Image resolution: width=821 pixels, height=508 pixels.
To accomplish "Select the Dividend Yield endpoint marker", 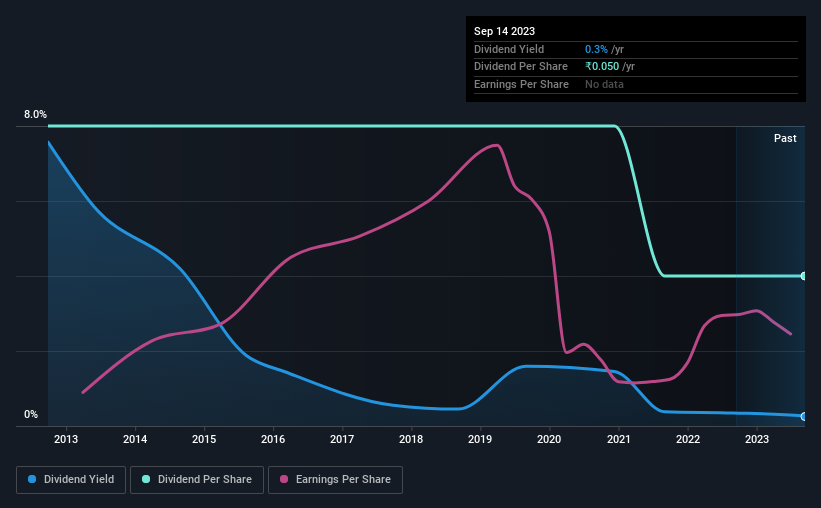I will point(803,417).
